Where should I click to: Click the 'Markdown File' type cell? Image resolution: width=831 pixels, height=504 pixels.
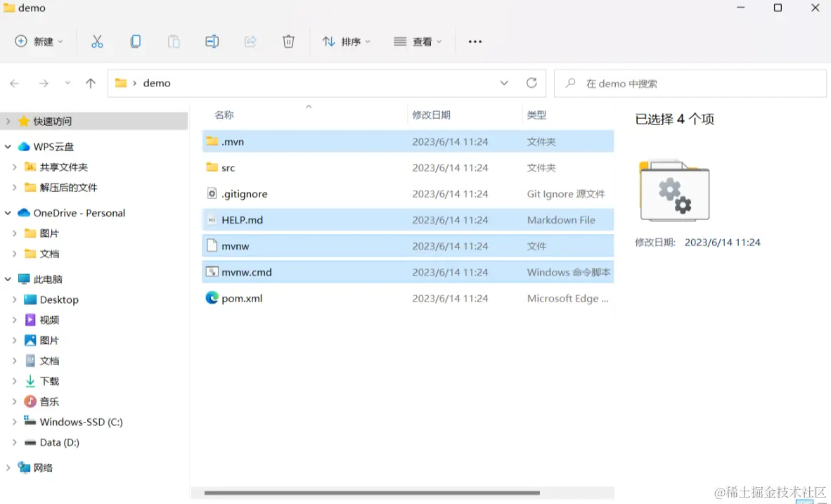click(x=561, y=220)
